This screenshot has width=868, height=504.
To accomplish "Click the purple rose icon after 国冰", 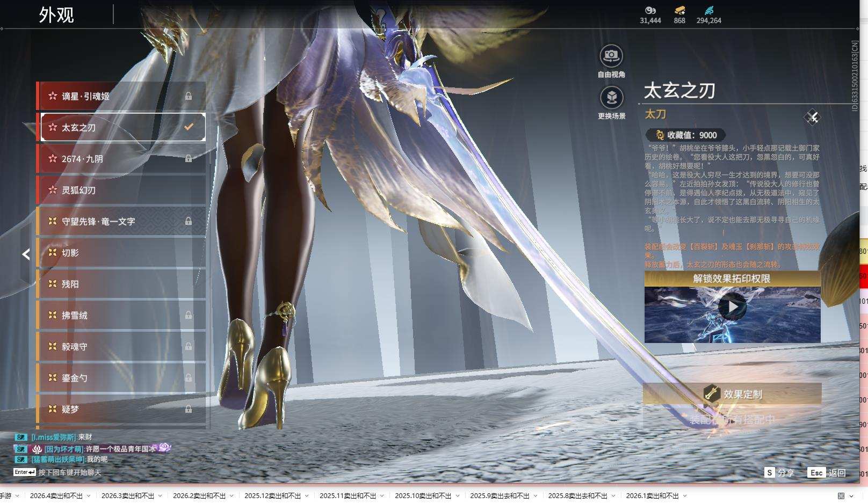I will 164,448.
